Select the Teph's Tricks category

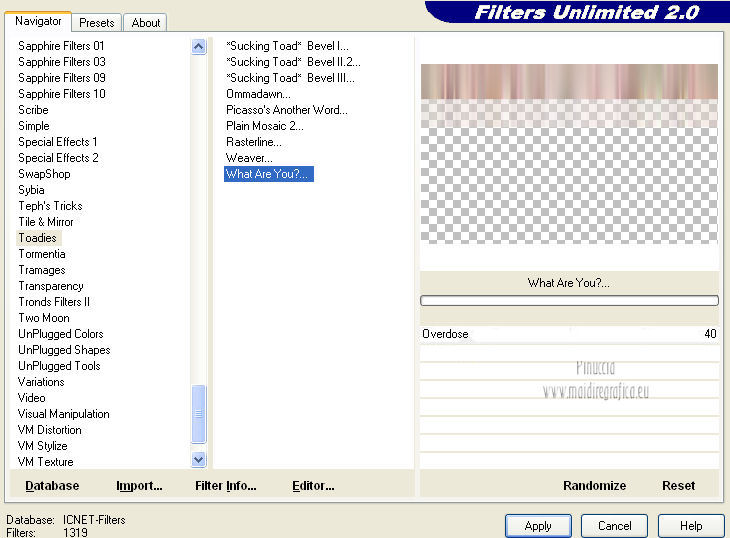(50, 206)
